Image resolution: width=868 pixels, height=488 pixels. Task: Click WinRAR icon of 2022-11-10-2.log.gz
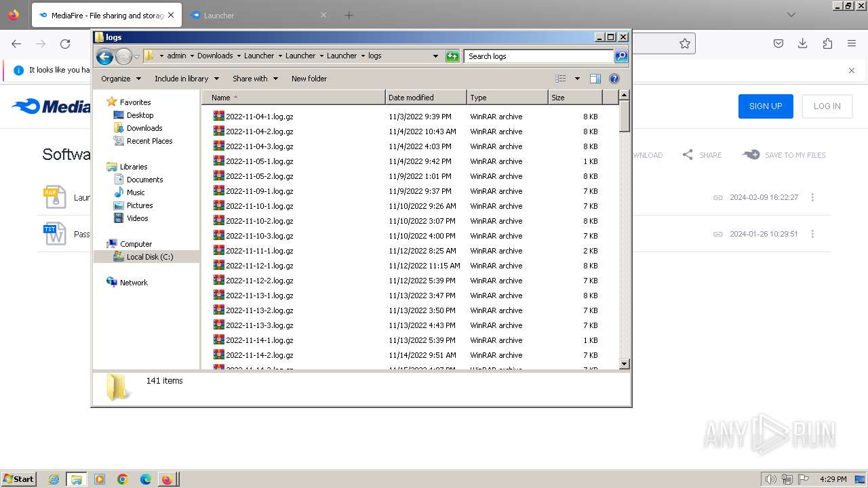[x=218, y=220]
